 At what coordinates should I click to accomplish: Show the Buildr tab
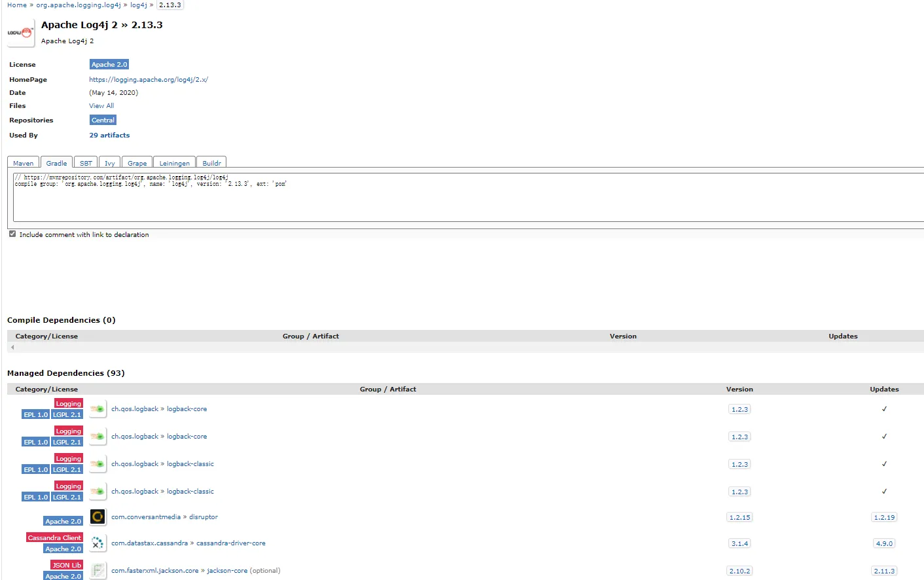click(211, 163)
